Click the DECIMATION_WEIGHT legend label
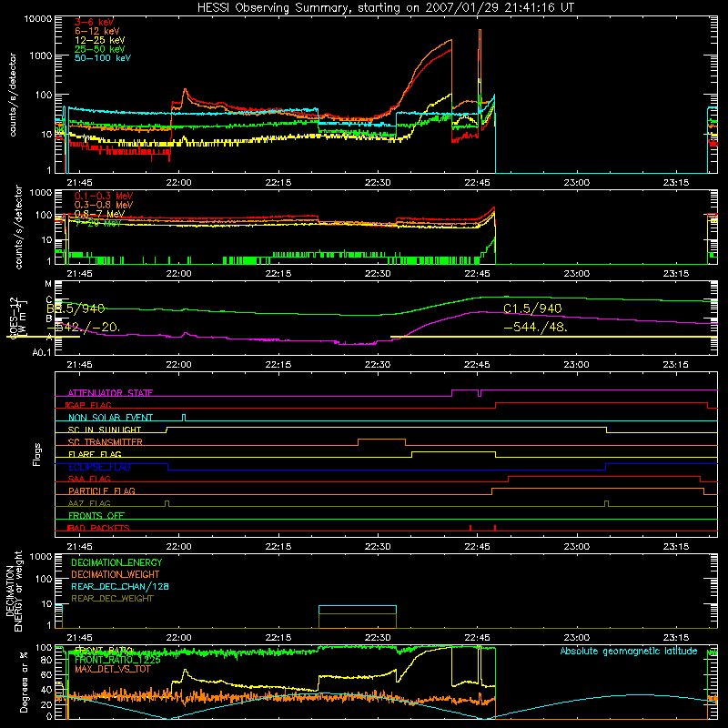Image resolution: width=728 pixels, height=728 pixels. (116, 574)
